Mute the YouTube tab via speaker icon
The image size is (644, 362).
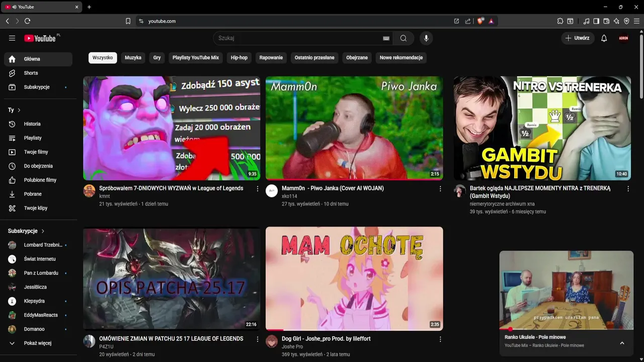click(x=14, y=7)
